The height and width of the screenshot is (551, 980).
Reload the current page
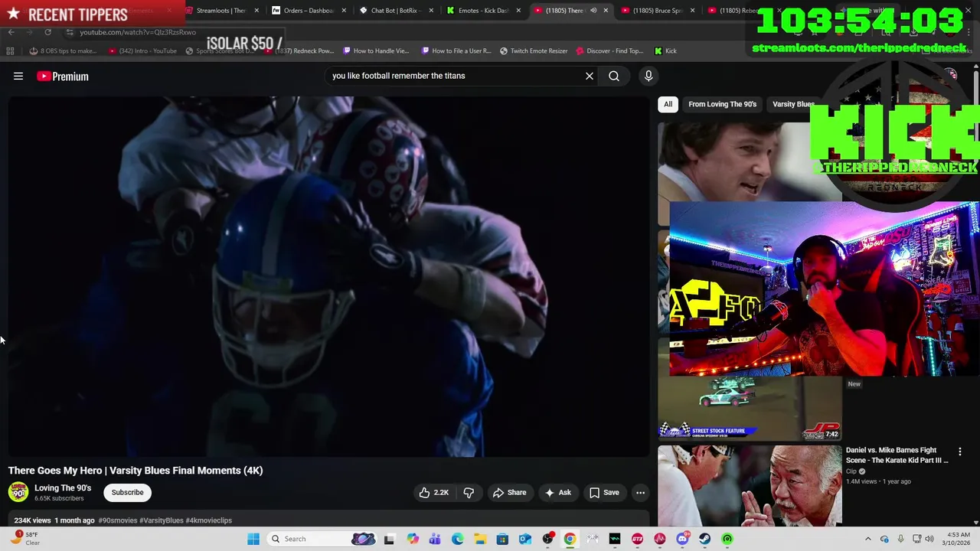tap(47, 32)
